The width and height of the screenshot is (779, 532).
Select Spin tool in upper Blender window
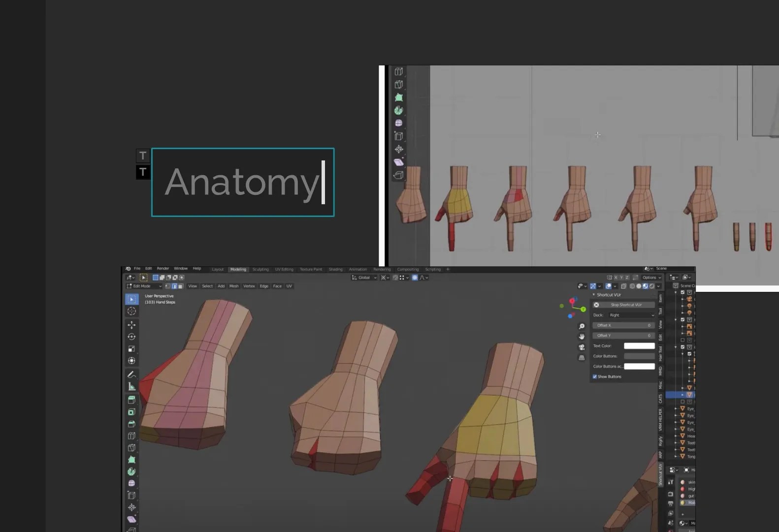click(x=399, y=111)
